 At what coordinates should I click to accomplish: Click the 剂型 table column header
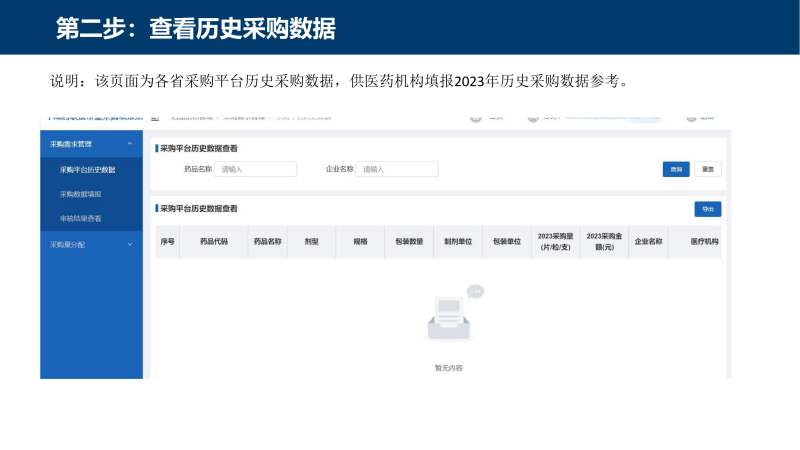click(x=311, y=241)
